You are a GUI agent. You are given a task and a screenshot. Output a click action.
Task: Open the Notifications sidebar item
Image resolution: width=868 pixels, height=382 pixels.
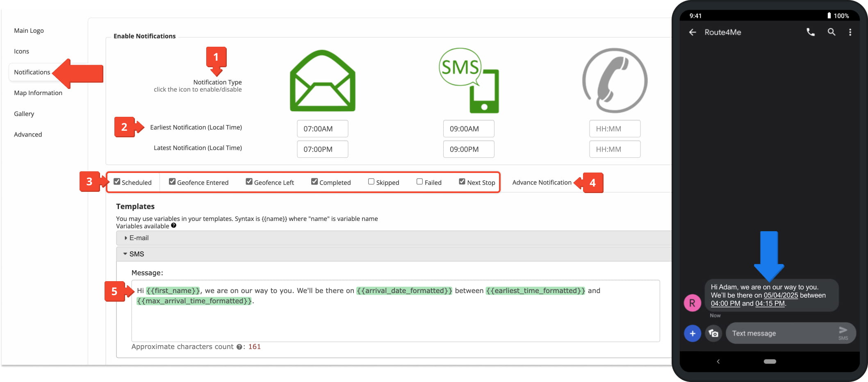click(32, 72)
